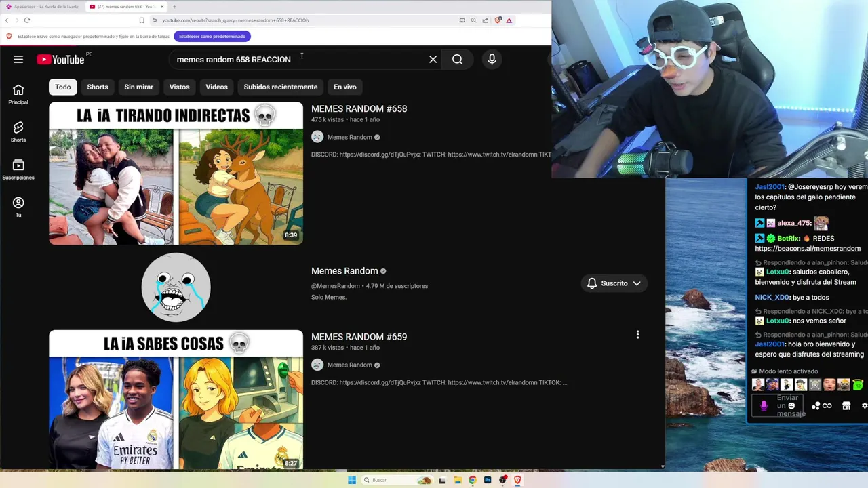Click the chat voice microphone icon
This screenshot has height=488, width=868.
[764, 405]
